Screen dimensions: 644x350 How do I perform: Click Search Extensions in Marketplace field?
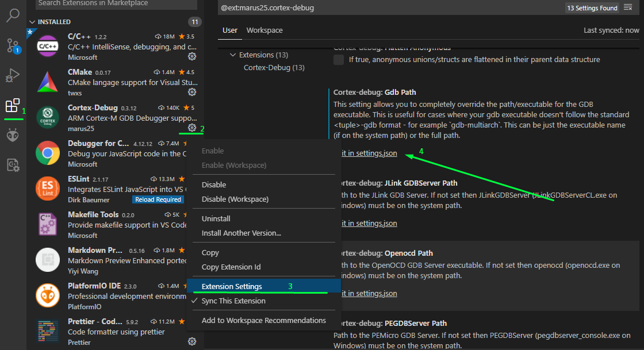tap(116, 4)
